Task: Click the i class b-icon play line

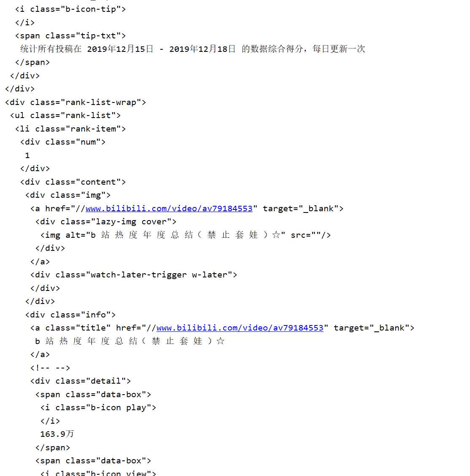Action: pos(98,408)
